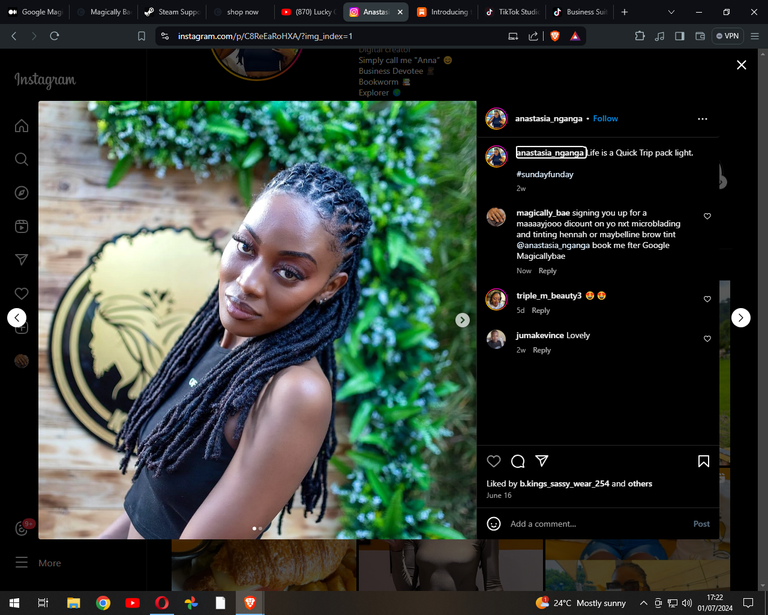Image resolution: width=768 pixels, height=615 pixels.
Task: Open Windows Start menu
Action: point(14,603)
